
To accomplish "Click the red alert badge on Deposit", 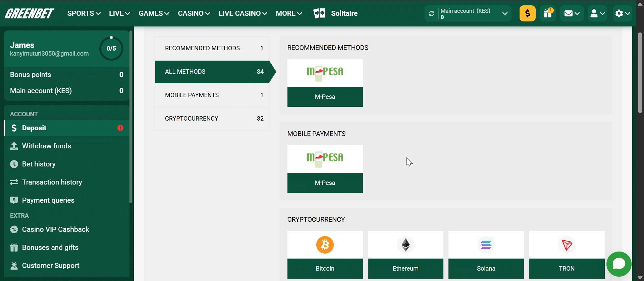I will click(x=120, y=128).
